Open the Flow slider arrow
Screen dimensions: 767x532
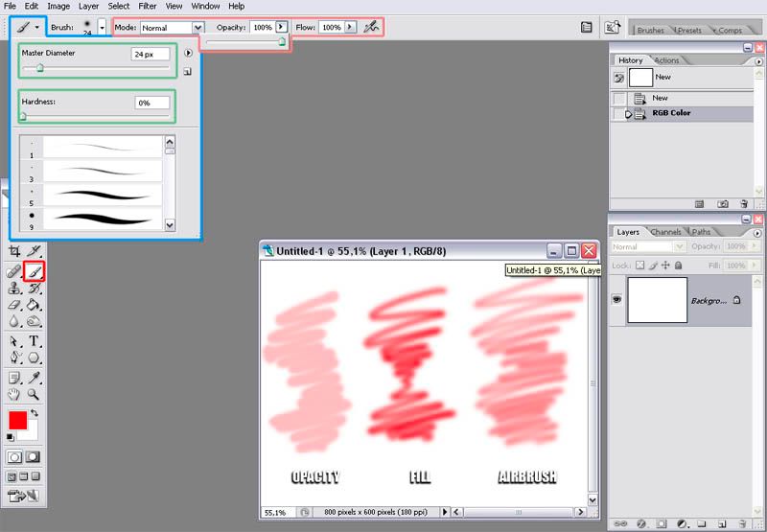click(x=350, y=27)
